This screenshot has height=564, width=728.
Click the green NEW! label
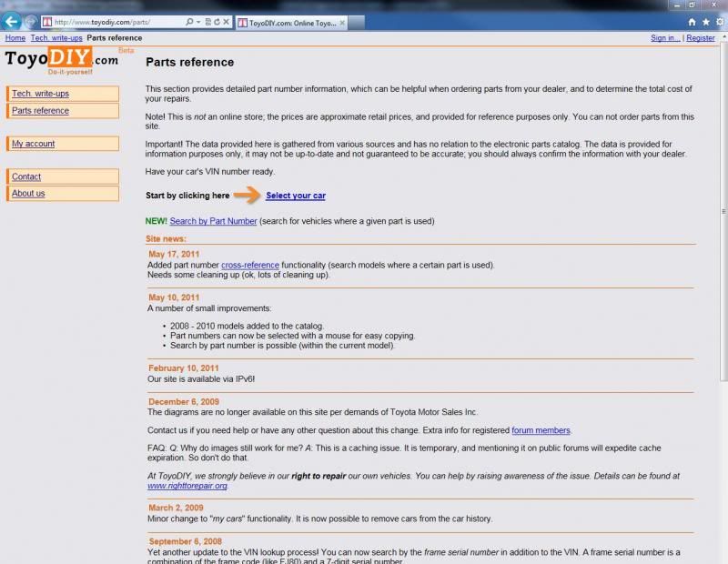[x=156, y=221]
